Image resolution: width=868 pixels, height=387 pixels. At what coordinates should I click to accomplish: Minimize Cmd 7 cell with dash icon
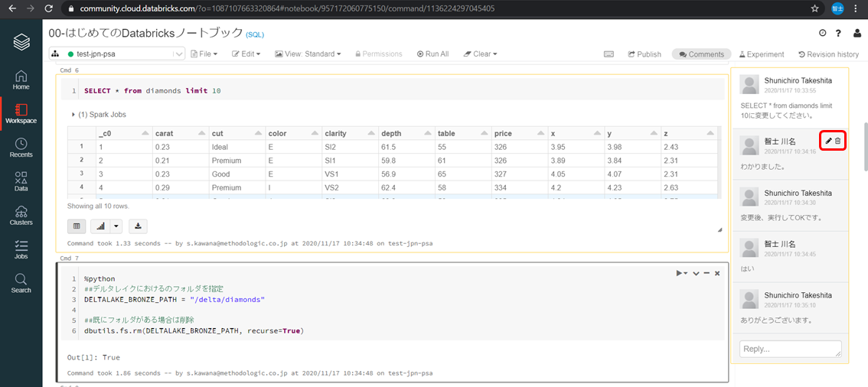[x=707, y=273]
